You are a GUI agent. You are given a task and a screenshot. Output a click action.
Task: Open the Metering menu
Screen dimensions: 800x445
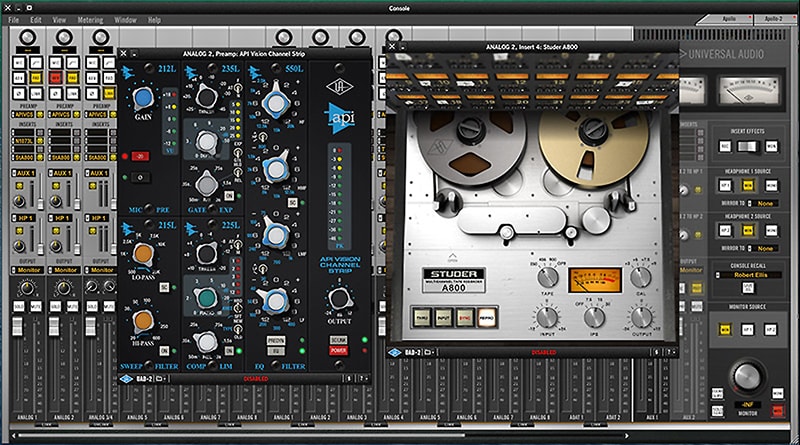click(x=90, y=20)
